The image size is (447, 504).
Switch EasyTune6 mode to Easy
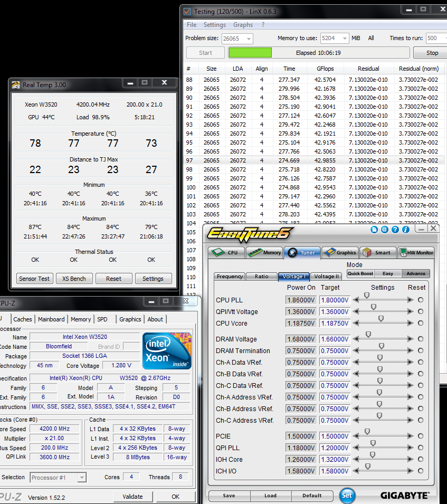(388, 273)
